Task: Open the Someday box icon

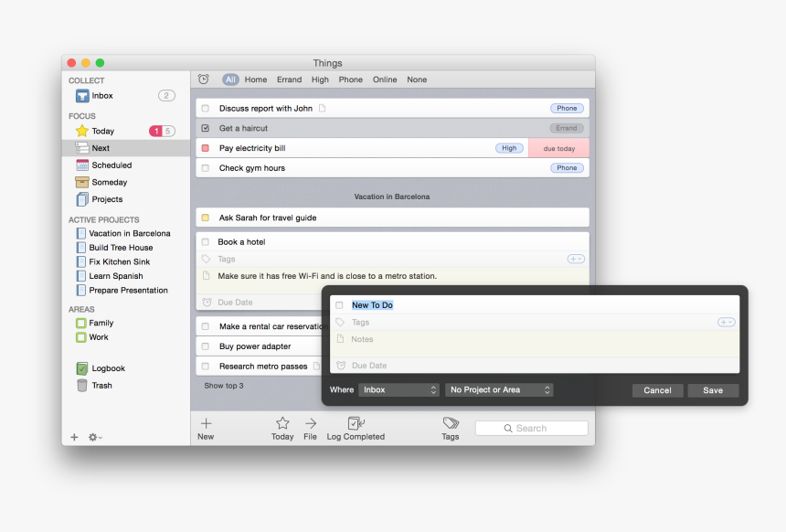Action: coord(82,182)
